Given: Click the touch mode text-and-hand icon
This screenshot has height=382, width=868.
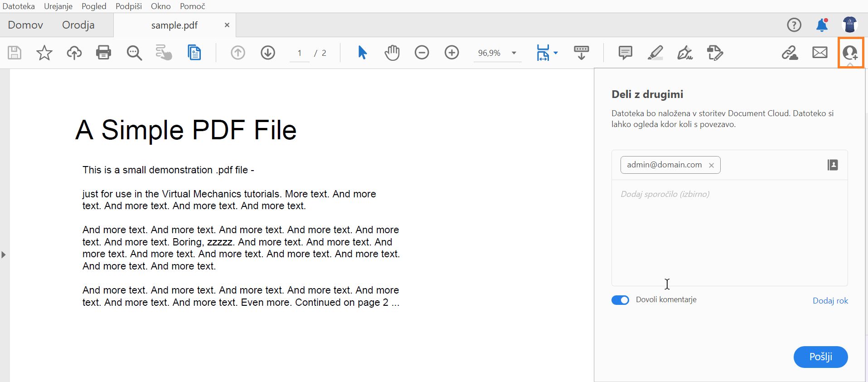Looking at the screenshot, I should (x=164, y=53).
